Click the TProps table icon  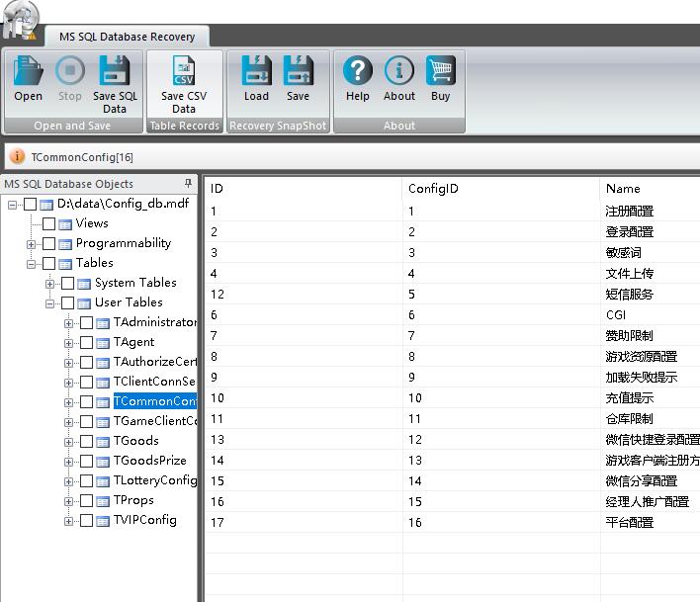[103, 501]
